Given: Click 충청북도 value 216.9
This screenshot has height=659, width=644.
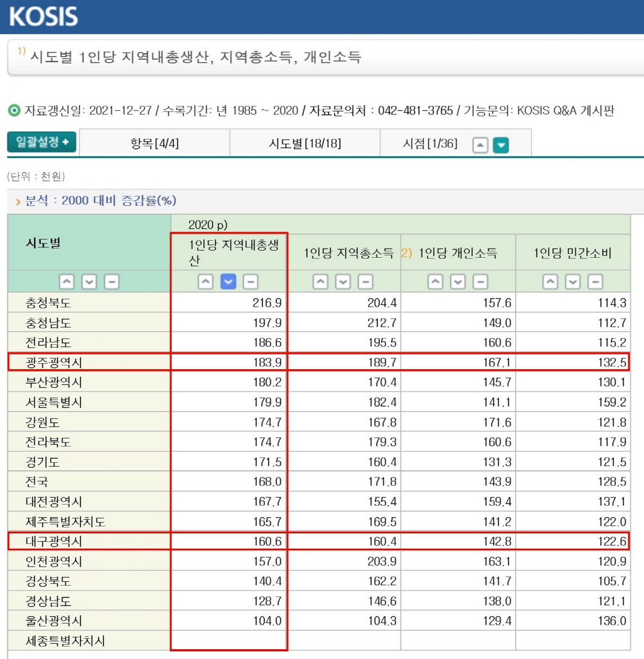Looking at the screenshot, I should click(267, 303).
